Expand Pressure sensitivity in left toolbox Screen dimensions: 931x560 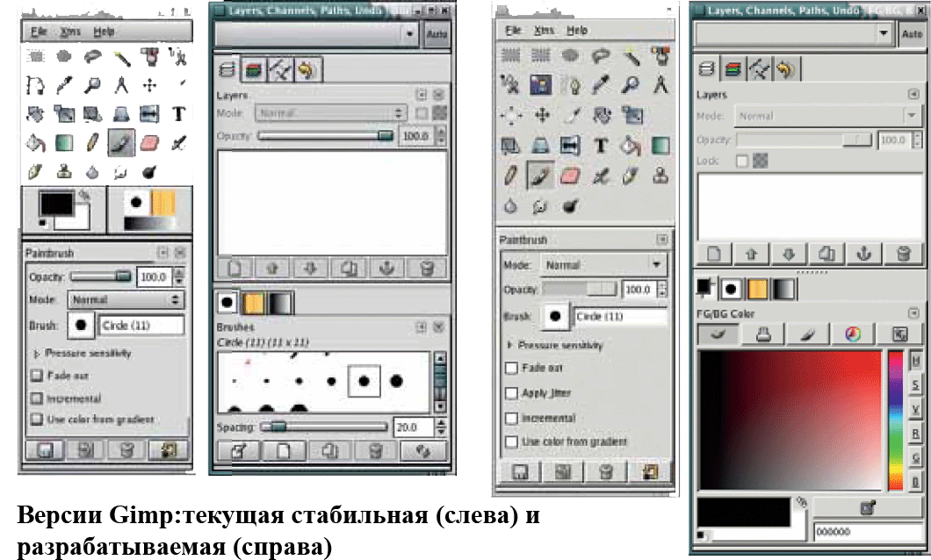pos(36,354)
